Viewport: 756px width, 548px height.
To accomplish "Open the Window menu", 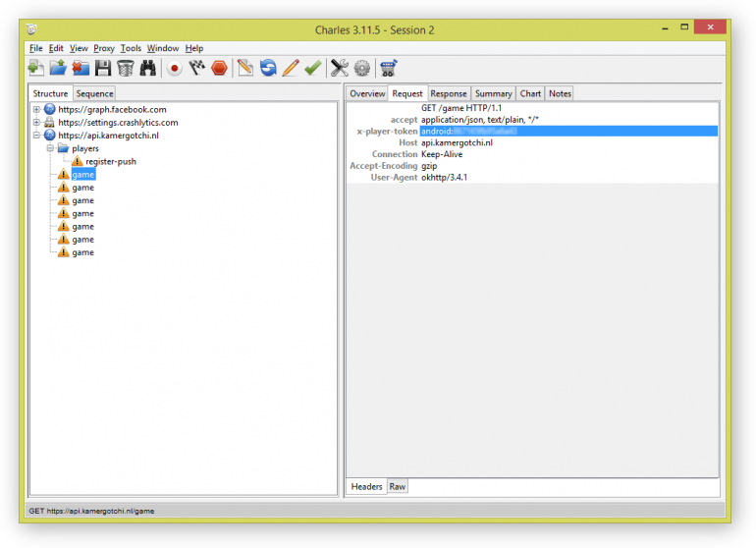I will click(163, 48).
